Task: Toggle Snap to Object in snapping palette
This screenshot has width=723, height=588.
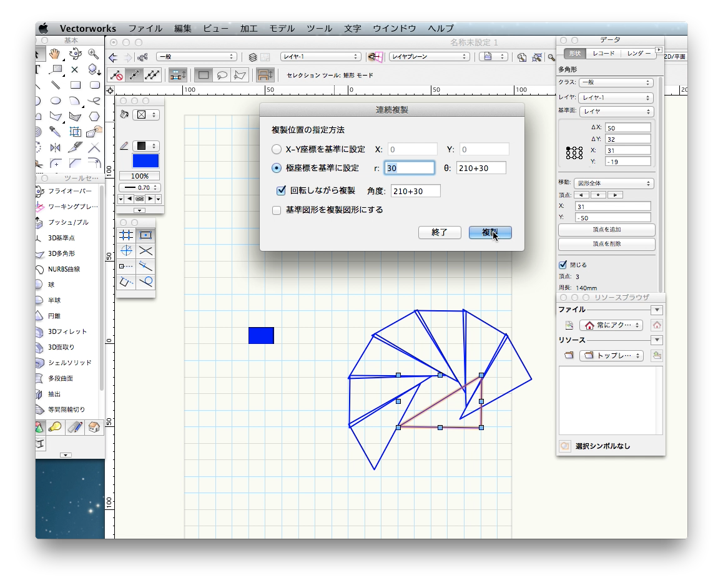Action: pos(145,235)
